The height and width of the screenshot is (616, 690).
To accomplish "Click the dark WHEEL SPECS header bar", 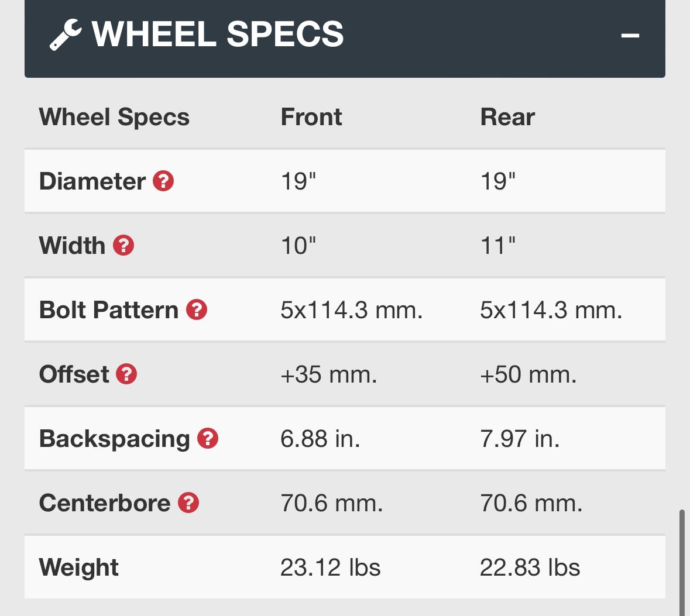I will coord(345,39).
